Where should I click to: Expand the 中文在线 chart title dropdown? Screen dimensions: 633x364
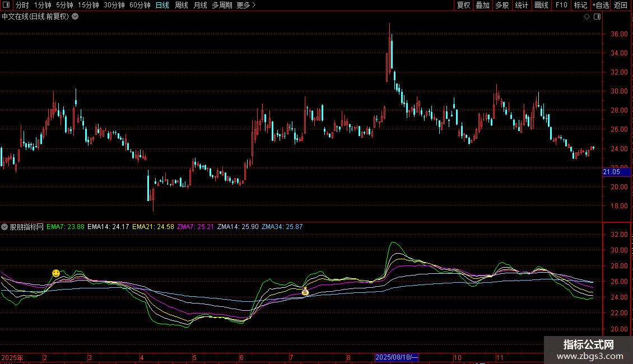(76, 16)
